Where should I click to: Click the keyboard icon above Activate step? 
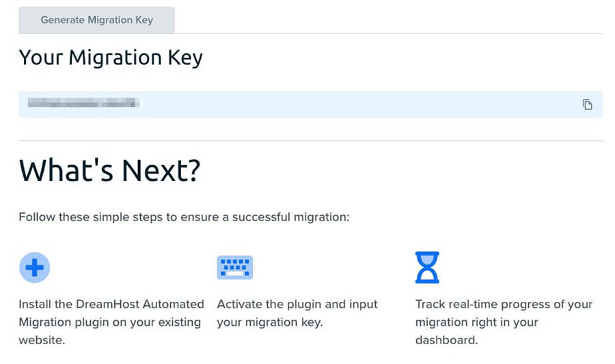tap(234, 267)
